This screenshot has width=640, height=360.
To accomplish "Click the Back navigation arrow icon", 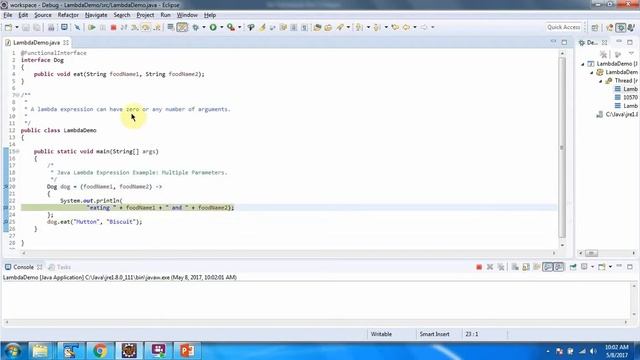I will (406, 27).
